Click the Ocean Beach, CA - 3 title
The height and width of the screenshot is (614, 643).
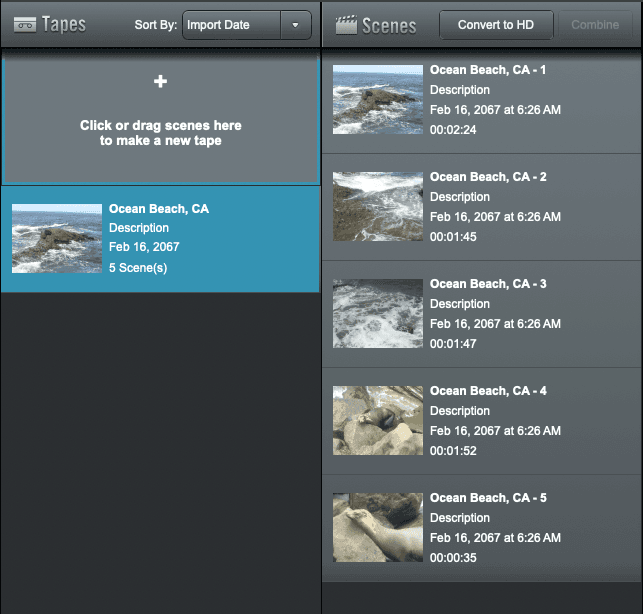coord(488,284)
